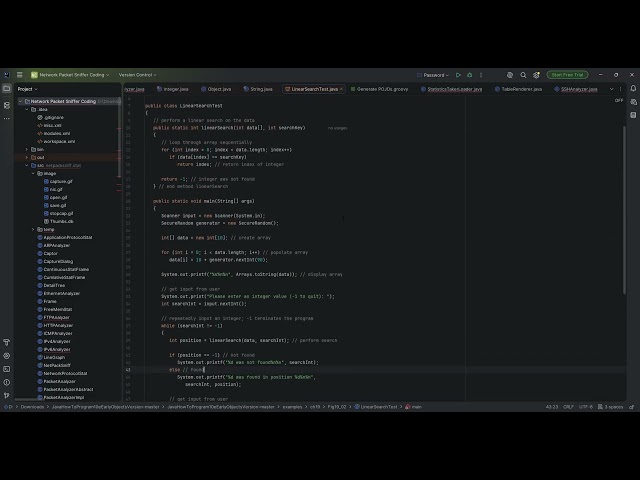640x480 pixels.
Task: Toggle read-only lock in status bar
Action: (631, 407)
